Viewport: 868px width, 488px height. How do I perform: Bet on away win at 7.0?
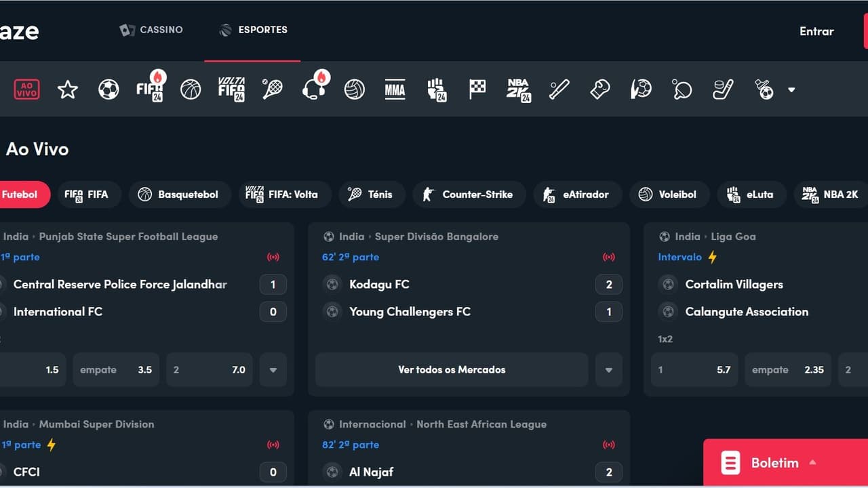click(x=210, y=370)
